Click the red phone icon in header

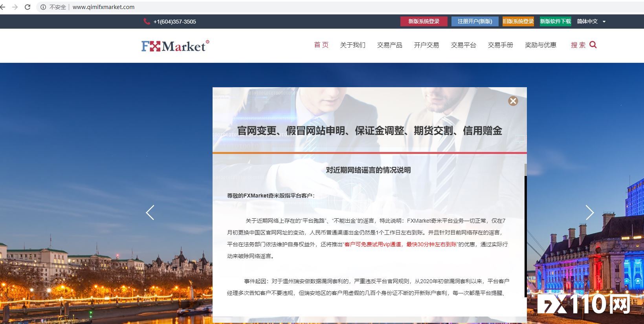[147, 22]
